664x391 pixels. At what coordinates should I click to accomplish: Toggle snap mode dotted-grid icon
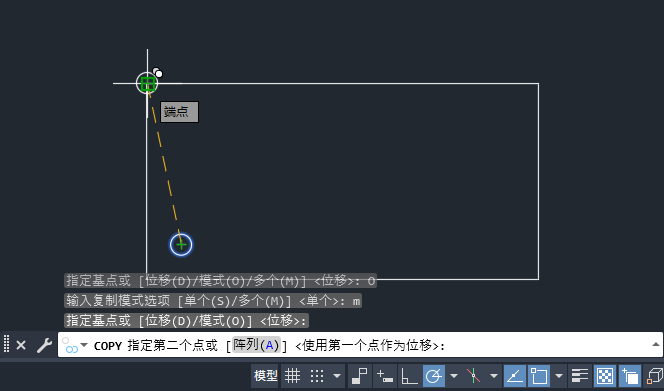317,375
